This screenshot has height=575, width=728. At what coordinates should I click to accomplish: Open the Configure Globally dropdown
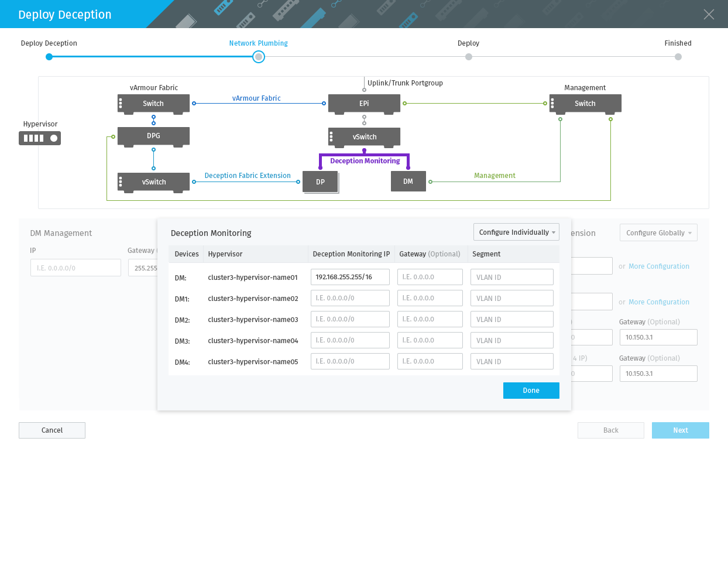[658, 233]
